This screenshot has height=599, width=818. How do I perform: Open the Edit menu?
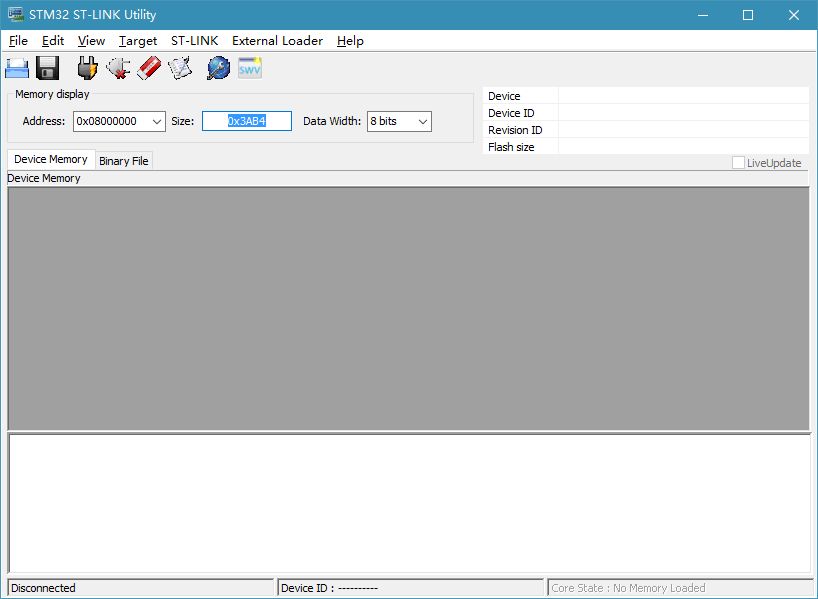[x=53, y=41]
